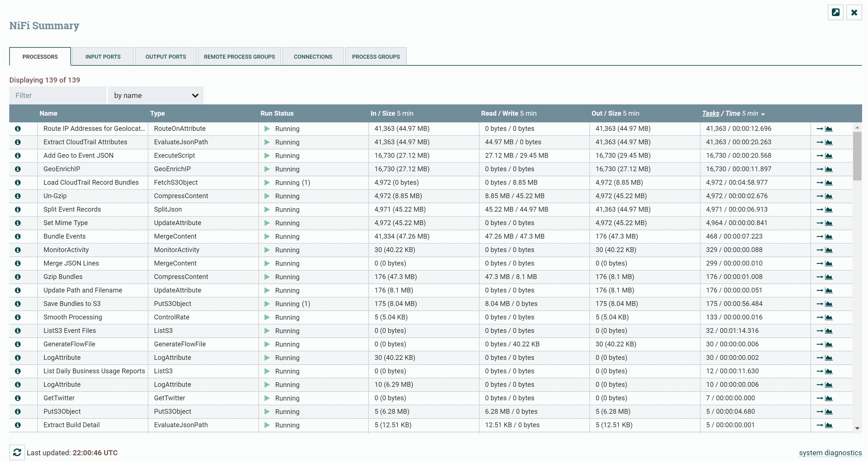The width and height of the screenshot is (868, 462).
Task: Close the NiFi Summary dialog
Action: (854, 13)
